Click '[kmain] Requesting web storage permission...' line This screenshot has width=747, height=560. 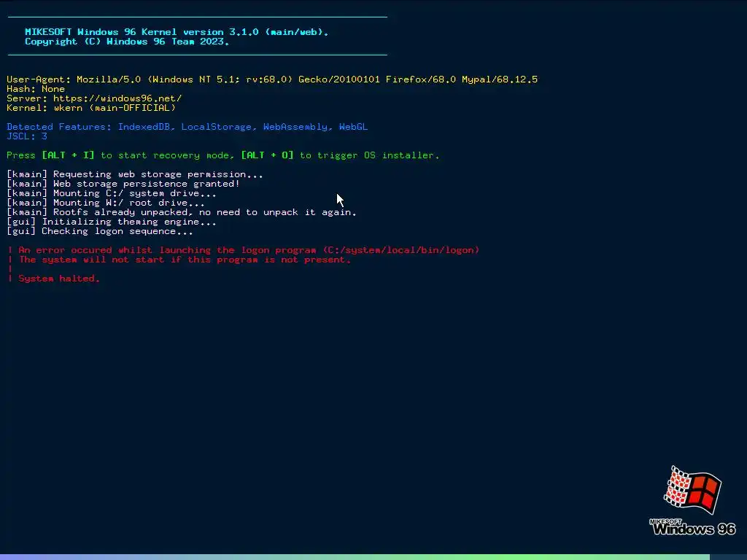point(135,174)
